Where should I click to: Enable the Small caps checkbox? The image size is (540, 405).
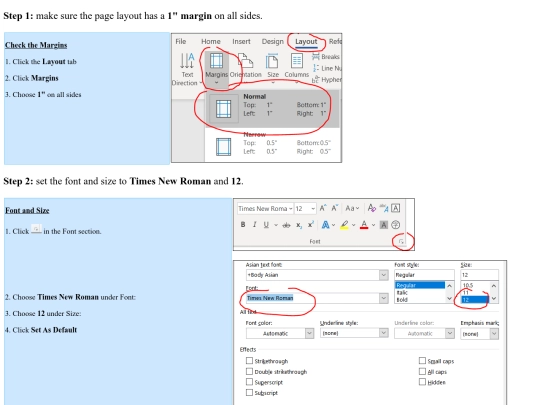tap(422, 361)
